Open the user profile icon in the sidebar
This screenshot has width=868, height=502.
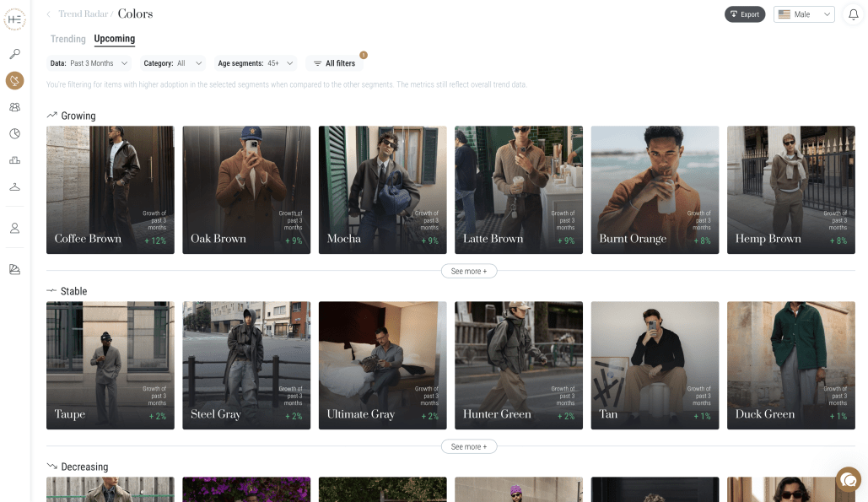[15, 228]
